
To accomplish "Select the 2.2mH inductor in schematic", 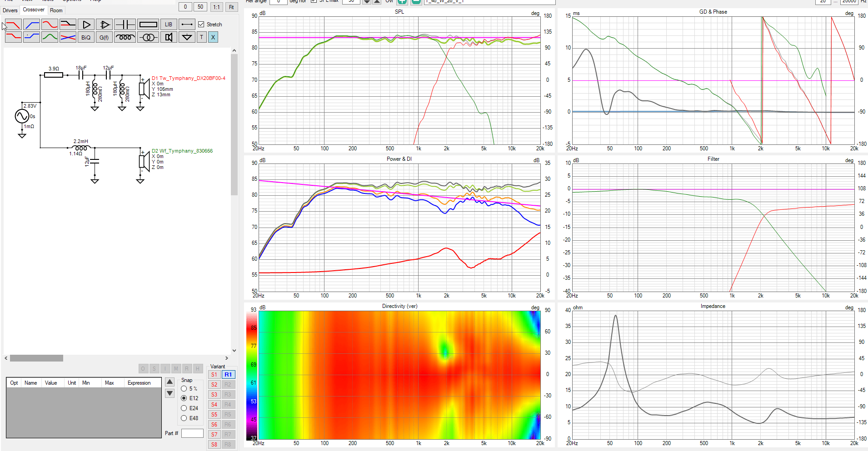I will point(81,147).
